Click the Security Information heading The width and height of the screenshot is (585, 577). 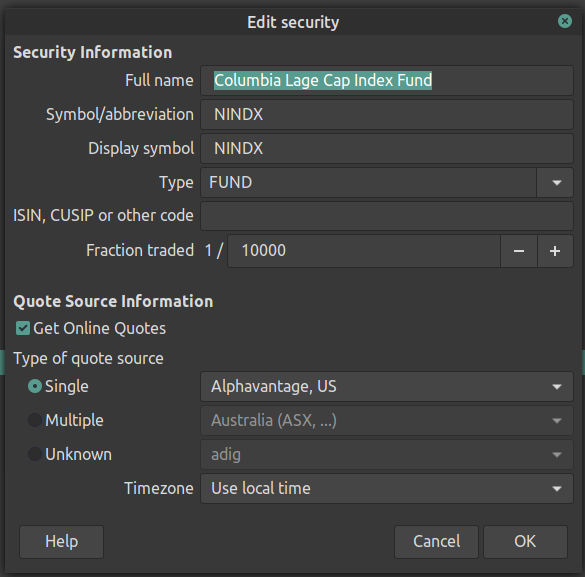tap(93, 52)
